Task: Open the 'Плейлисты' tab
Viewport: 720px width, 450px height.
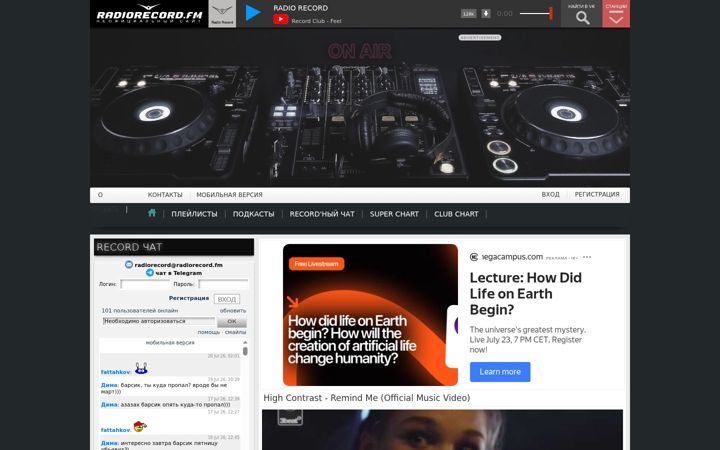Action: 194,214
